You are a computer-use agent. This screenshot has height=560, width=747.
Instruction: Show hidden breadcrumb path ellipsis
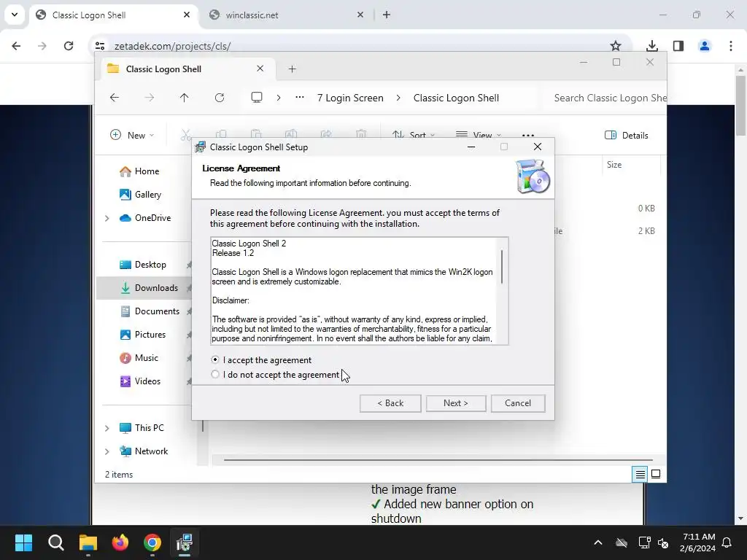[x=300, y=98]
